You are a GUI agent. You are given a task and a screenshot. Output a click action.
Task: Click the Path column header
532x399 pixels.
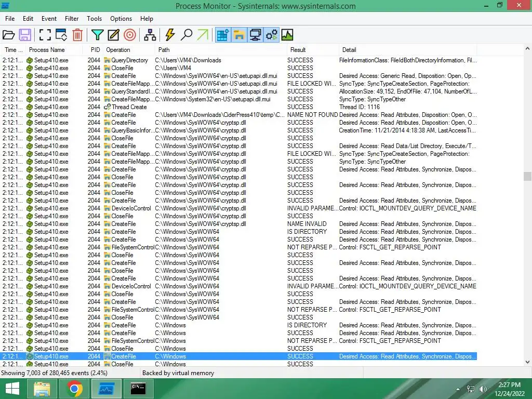point(221,50)
